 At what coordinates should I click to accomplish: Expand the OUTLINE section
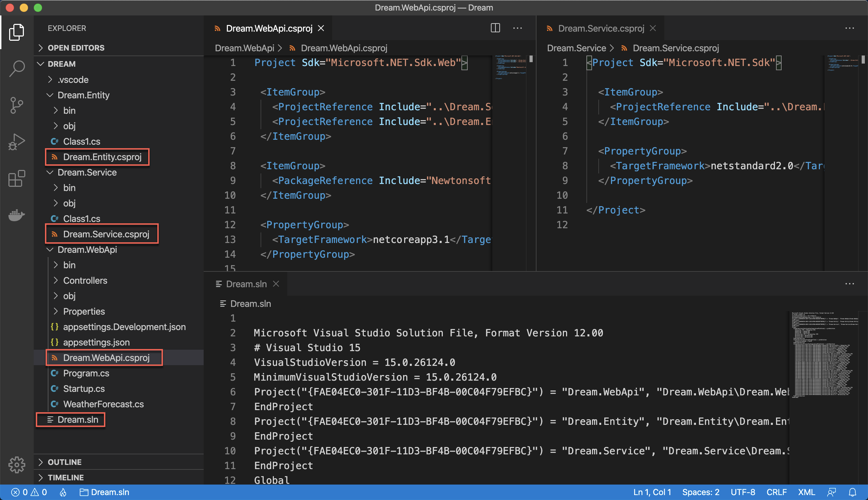(65, 462)
